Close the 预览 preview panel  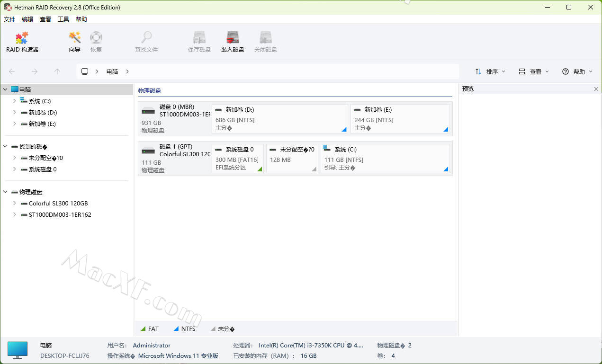[596, 89]
